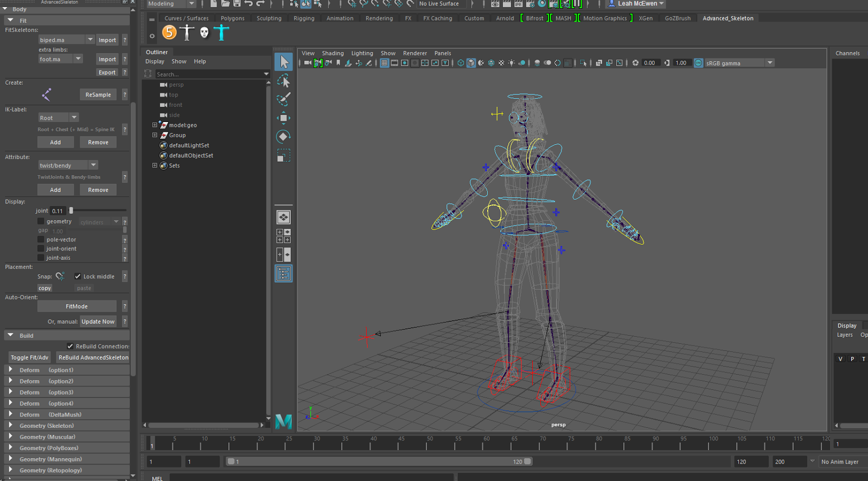
Task: Switch to the Rigging shelf tab
Action: click(304, 18)
